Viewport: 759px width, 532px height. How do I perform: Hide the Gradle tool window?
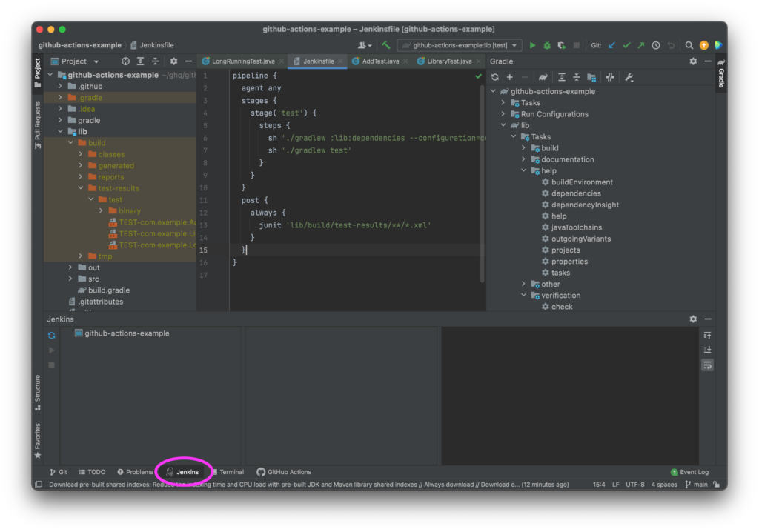pos(708,61)
